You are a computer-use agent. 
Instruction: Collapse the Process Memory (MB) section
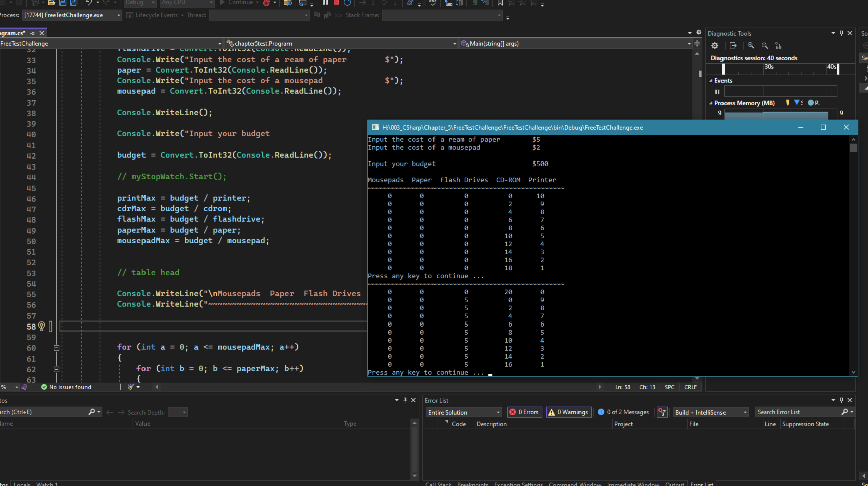click(711, 103)
